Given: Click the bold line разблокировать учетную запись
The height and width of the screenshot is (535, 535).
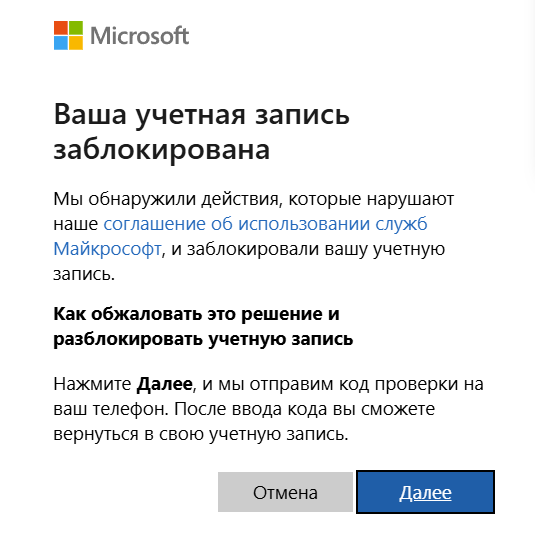Looking at the screenshot, I should pos(203,339).
